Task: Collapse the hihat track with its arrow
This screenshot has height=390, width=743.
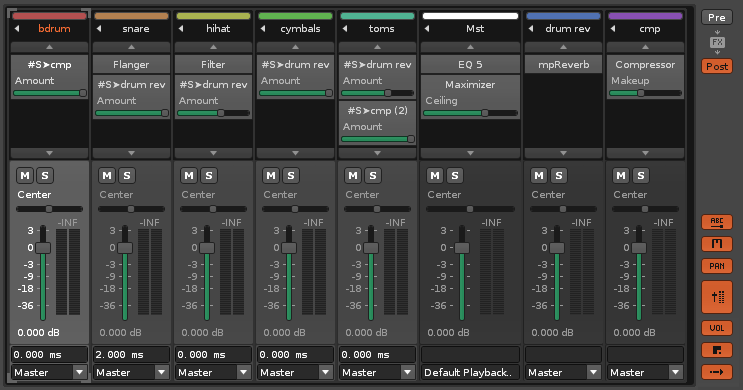Action: 181,29
